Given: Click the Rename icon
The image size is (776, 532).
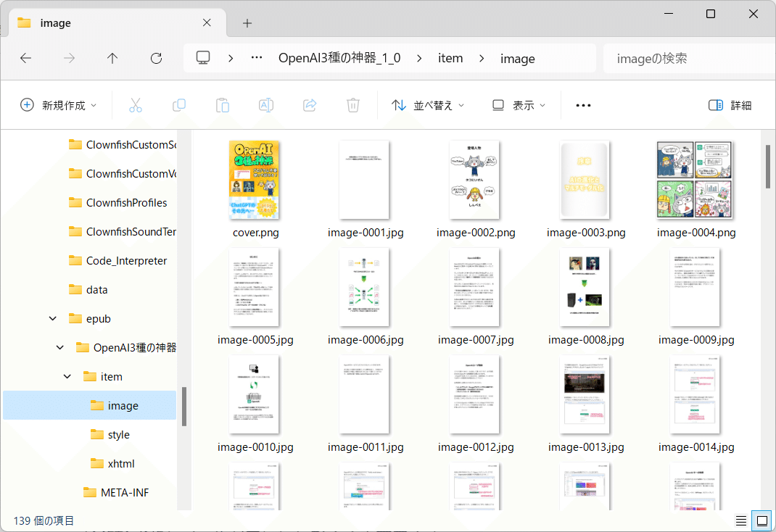Looking at the screenshot, I should (x=266, y=105).
